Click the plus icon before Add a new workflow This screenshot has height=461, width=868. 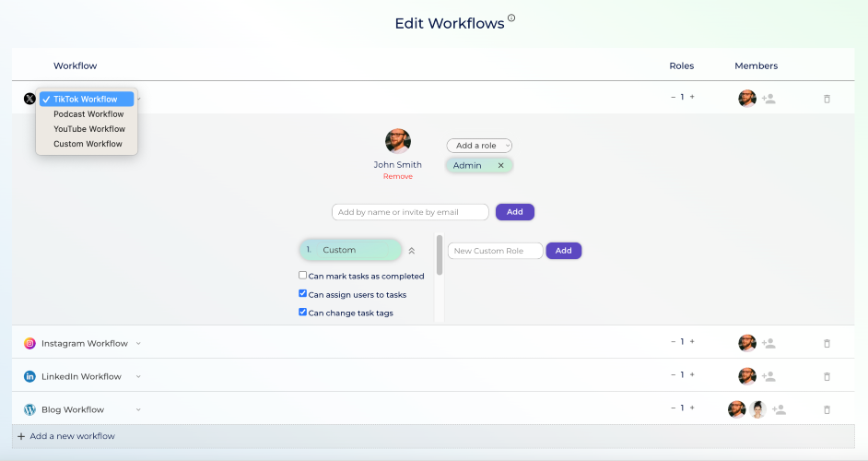click(x=21, y=437)
